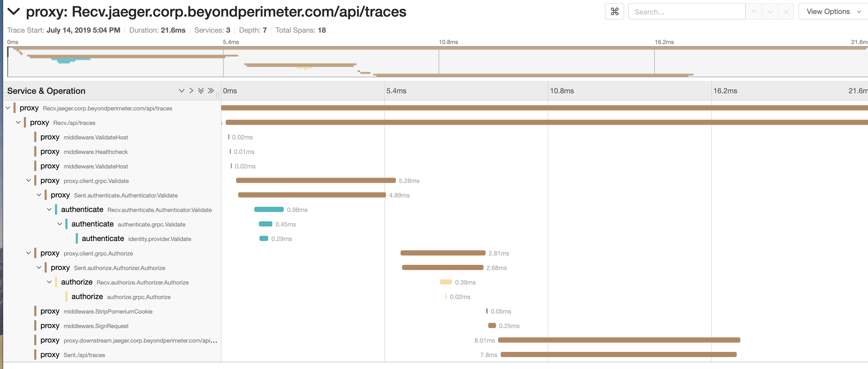The image size is (868, 369).
Task: Click the 4.89ms span bar
Action: pos(312,195)
